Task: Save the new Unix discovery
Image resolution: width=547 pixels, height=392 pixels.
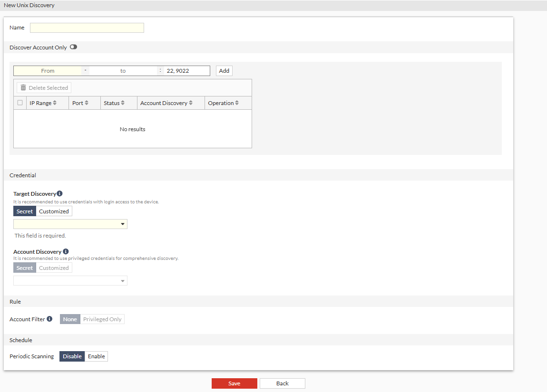Action: point(234,383)
